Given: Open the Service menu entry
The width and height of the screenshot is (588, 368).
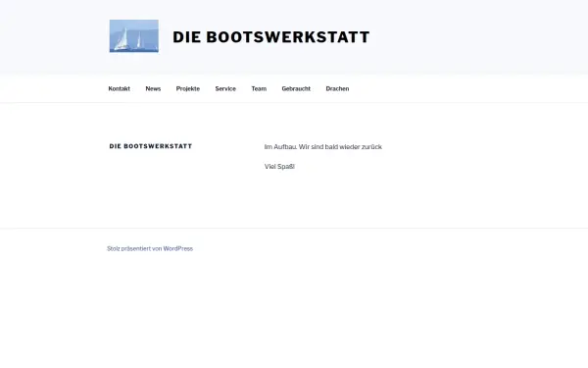Looking at the screenshot, I should tap(225, 88).
